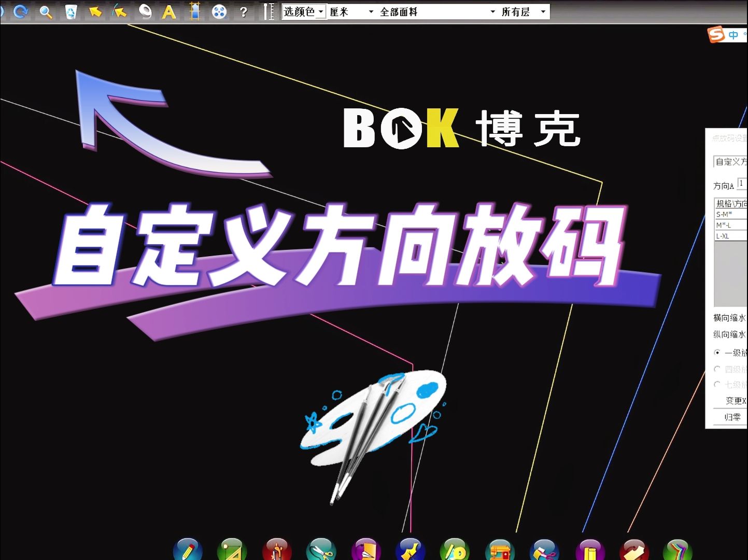This screenshot has height=560, width=748.
Task: Click the recycle bin delete icon
Action: pyautogui.click(x=71, y=11)
